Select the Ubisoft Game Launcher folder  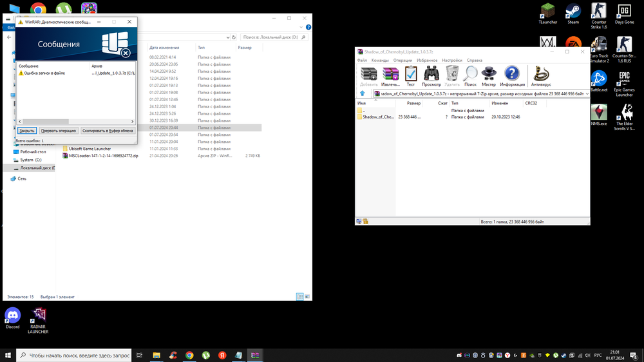[x=90, y=149]
